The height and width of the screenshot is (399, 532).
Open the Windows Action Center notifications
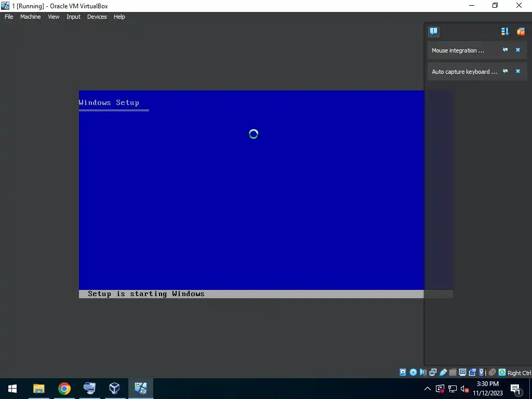point(515,389)
